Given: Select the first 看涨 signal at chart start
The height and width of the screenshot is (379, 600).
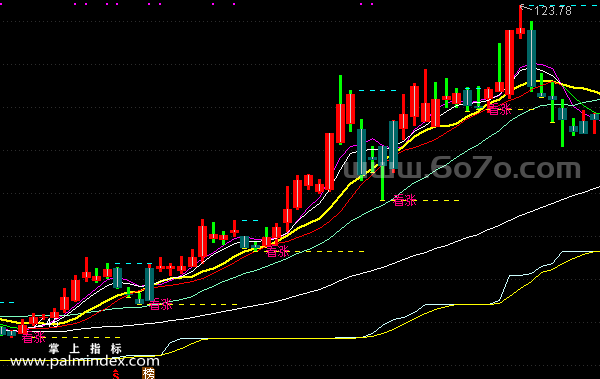Looking at the screenshot, I should (x=34, y=338).
